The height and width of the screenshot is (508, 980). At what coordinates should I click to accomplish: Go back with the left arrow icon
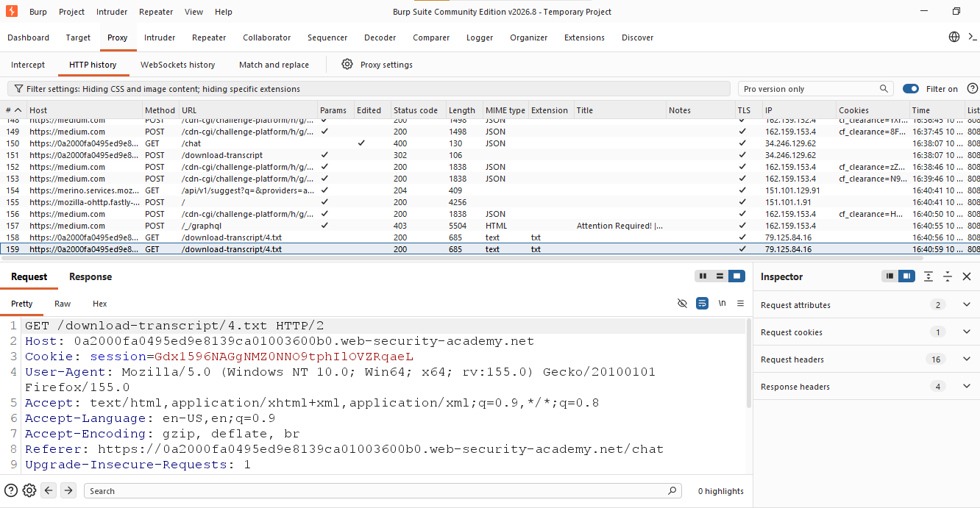49,490
